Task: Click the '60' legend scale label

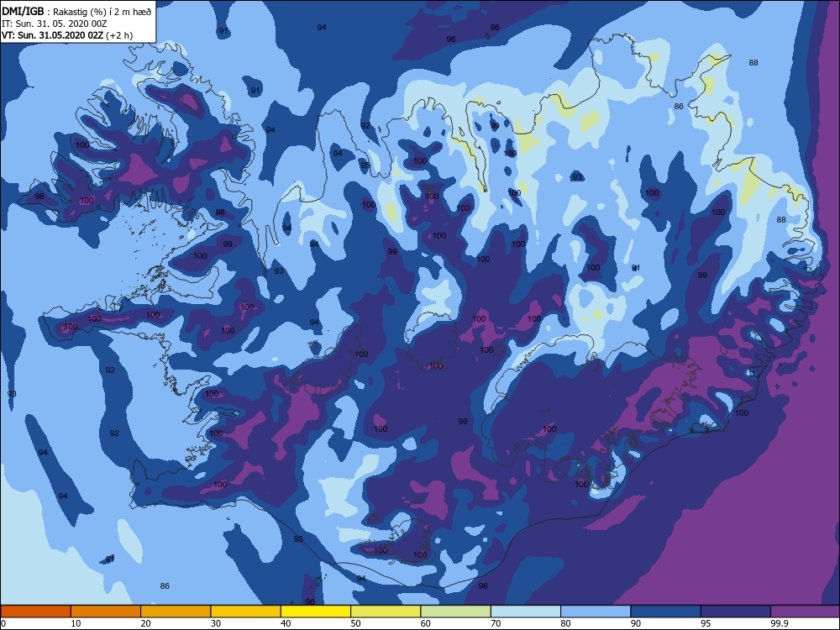Action: 426,623
